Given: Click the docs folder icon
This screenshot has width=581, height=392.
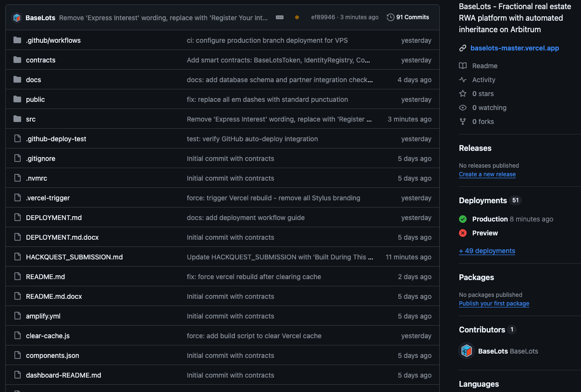Looking at the screenshot, I should (x=18, y=80).
